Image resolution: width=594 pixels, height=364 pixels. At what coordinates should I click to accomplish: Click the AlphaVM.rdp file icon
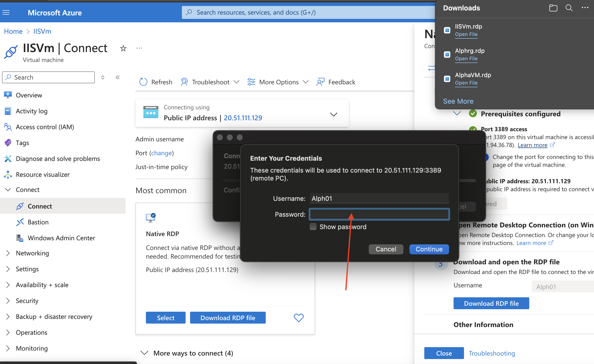click(447, 79)
